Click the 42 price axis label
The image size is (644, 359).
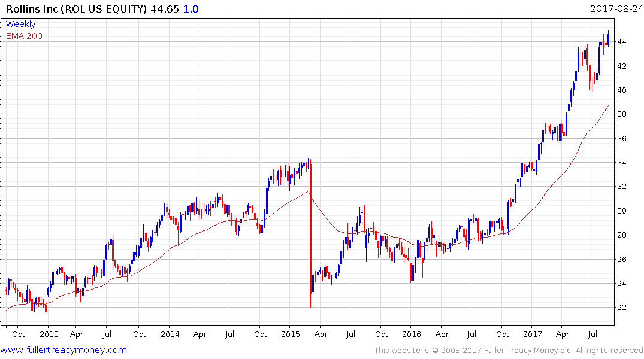621,66
